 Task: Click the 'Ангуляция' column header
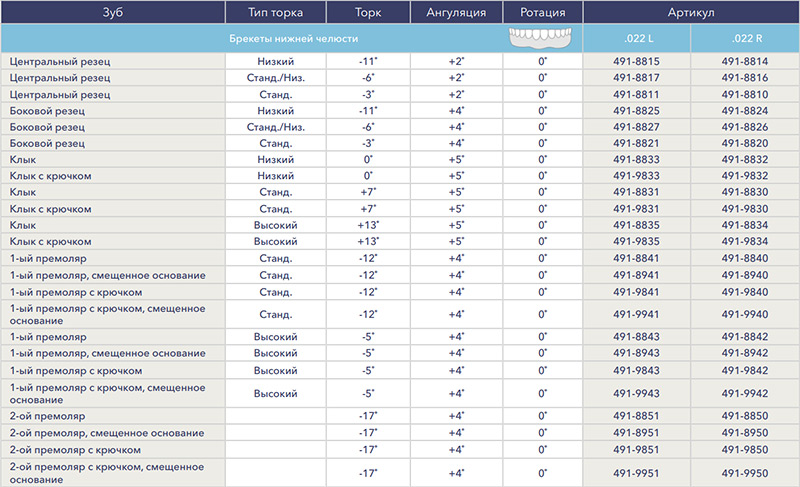(x=456, y=12)
